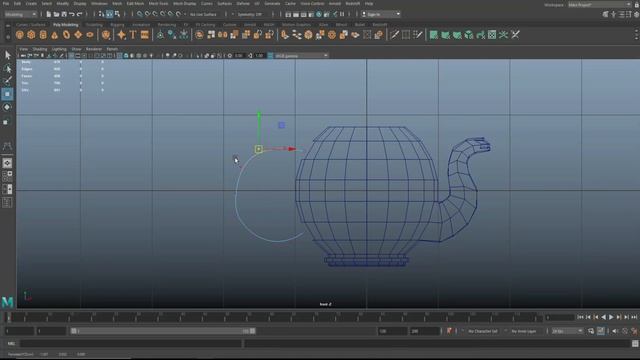Toggle select by component type mode
Viewport: 640px width, 360px height.
coord(118,14)
